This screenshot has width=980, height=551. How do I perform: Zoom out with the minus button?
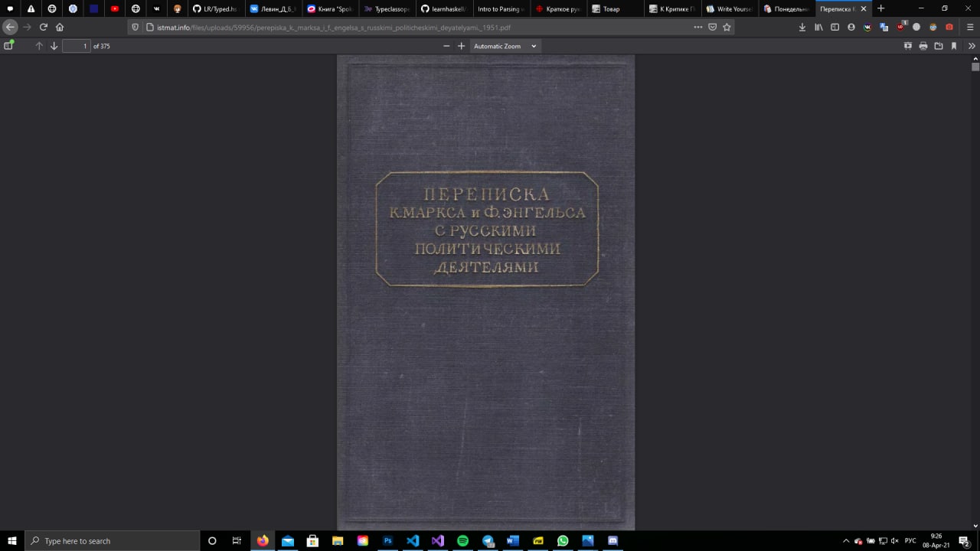[446, 46]
